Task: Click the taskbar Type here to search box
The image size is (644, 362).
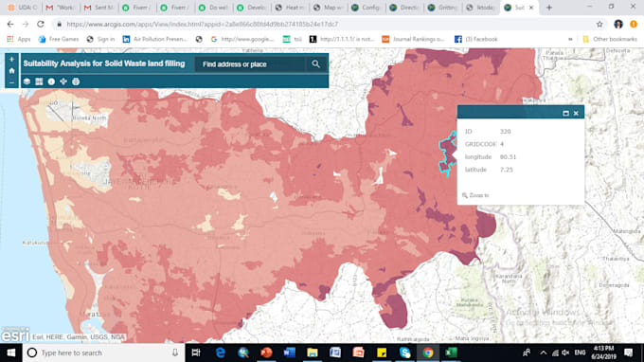Action: point(102,353)
